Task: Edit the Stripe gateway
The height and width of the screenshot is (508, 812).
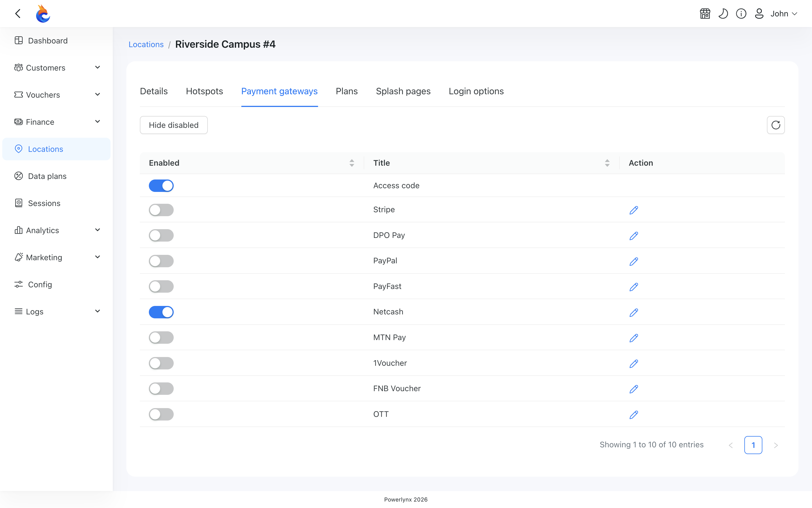Action: [634, 210]
